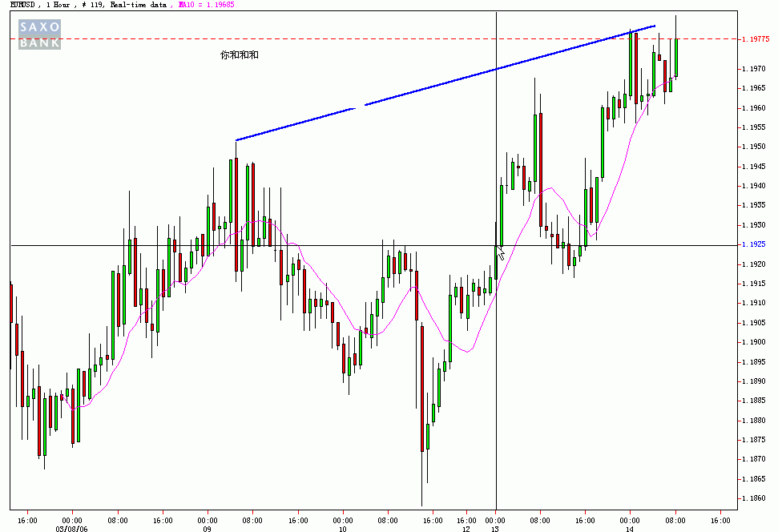This screenshot has width=778, height=532.
Task: Click the date label 10 on time axis
Action: pyautogui.click(x=342, y=529)
